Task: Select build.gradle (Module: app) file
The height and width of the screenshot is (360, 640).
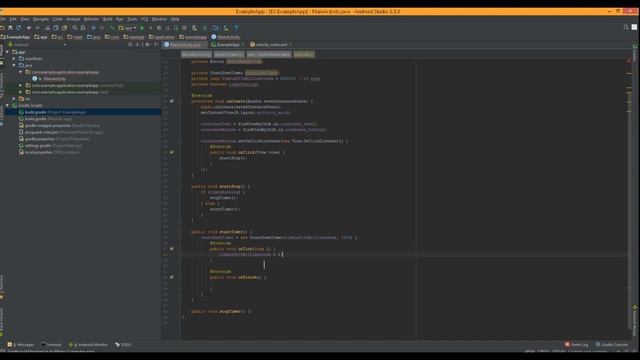Action: tap(48, 119)
